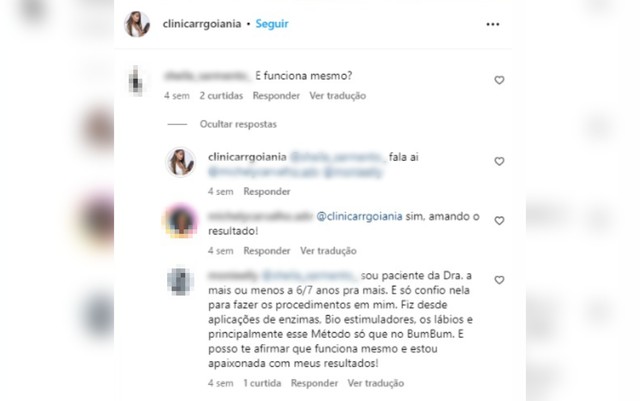Open the clinicarrgoiania avatar beside the 'fala ai' reply
Screen dimensions: 640x401
(180, 162)
